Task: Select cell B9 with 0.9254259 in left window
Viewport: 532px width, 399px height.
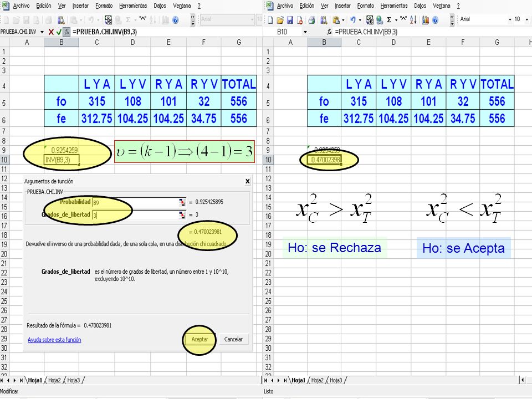Action: pyautogui.click(x=62, y=150)
